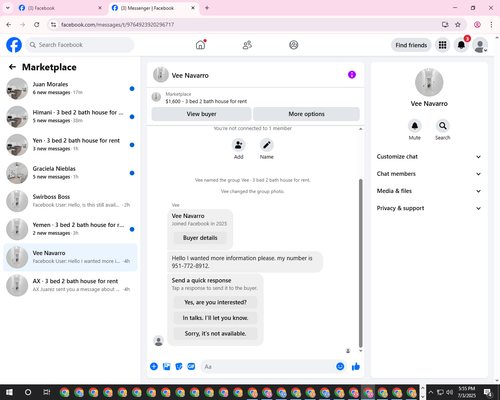Click the View buyer button
Viewport: 500px width, 400px height.
pyautogui.click(x=201, y=114)
